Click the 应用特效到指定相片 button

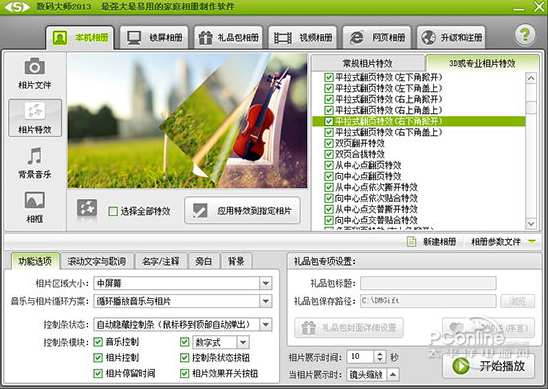coord(242,210)
